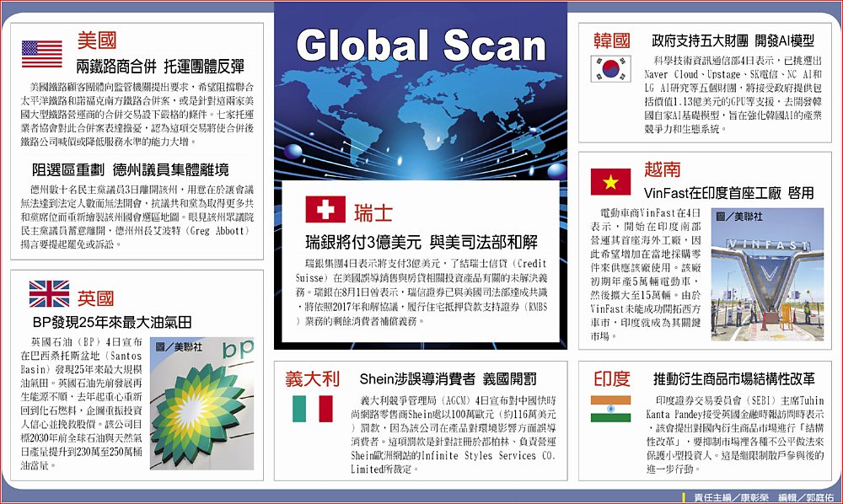The image size is (843, 504).
Task: Click the India SEBI reform article body
Action: (734, 435)
